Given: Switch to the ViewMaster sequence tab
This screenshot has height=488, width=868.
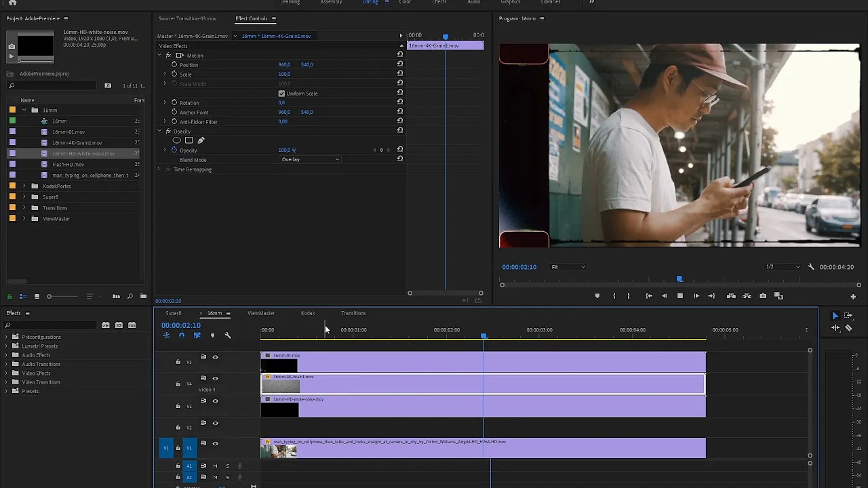Looking at the screenshot, I should click(x=261, y=313).
